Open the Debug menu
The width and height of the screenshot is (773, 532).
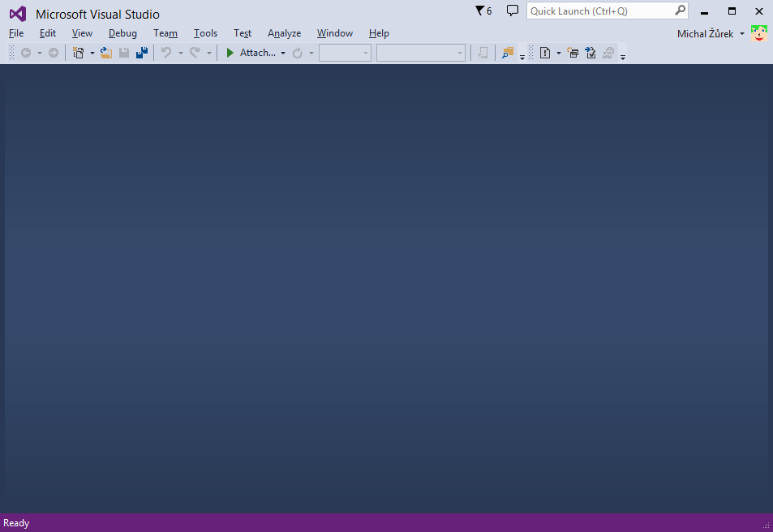click(122, 33)
